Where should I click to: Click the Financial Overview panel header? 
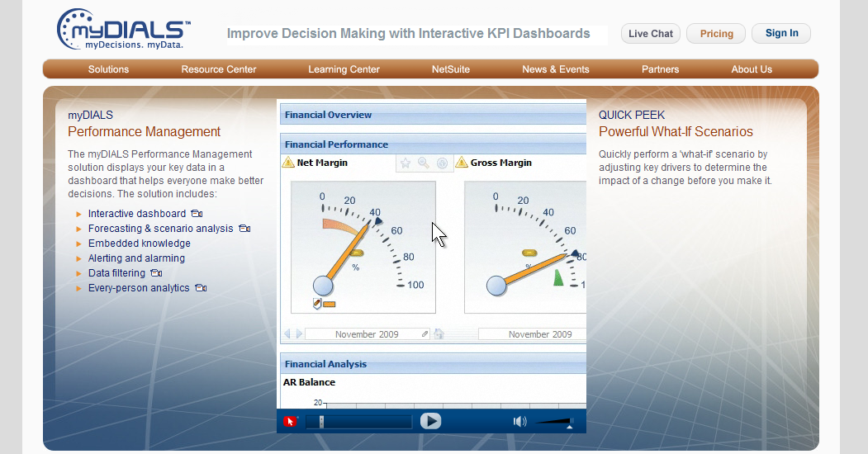click(x=433, y=115)
